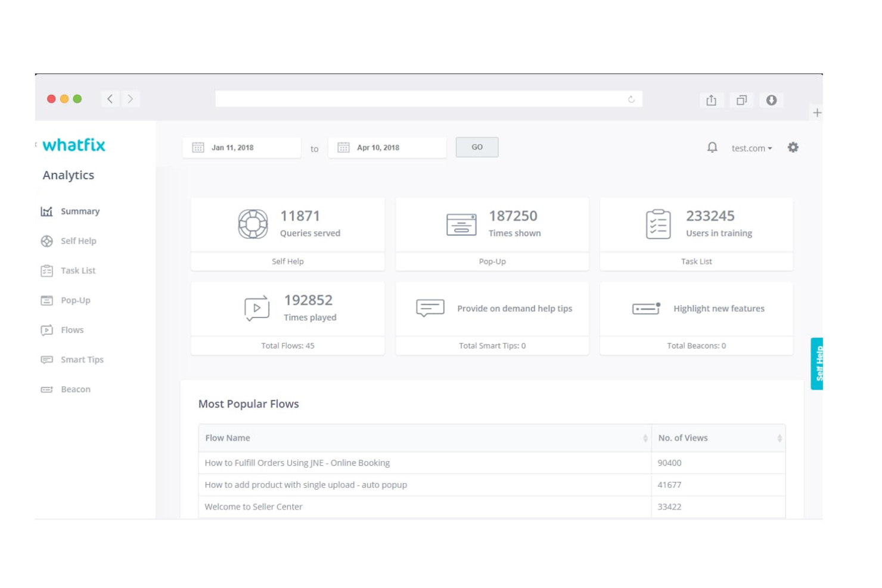Viewport: 882px width, 588px height.
Task: Set the Jan 11, 2018 start date field
Action: click(242, 148)
